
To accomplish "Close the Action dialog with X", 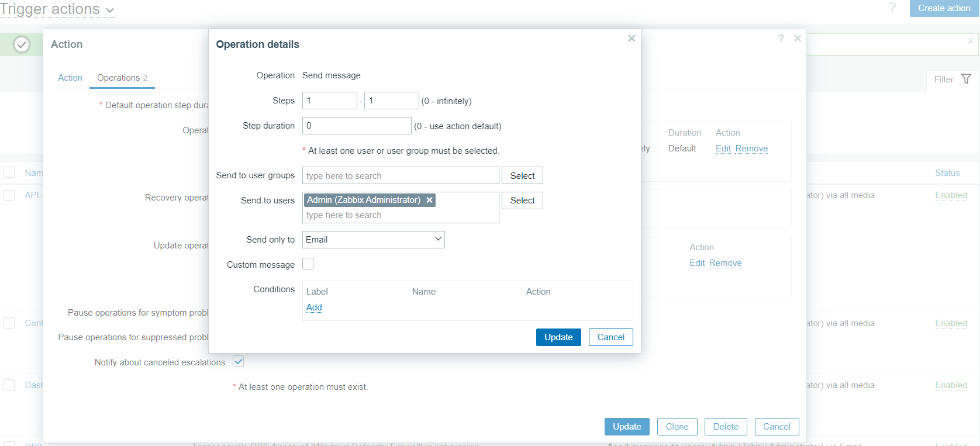I will click(x=797, y=39).
